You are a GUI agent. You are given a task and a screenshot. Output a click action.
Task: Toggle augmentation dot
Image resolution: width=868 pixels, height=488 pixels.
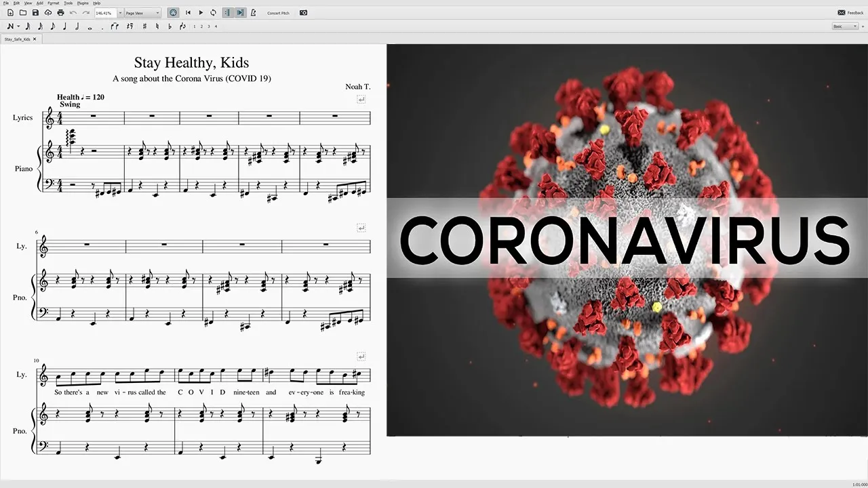pyautogui.click(x=102, y=28)
